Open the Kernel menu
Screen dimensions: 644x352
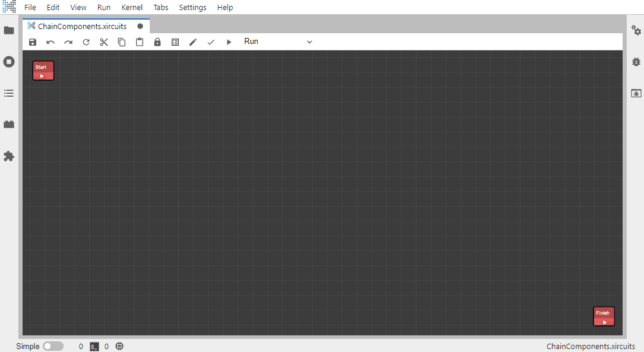tap(132, 8)
